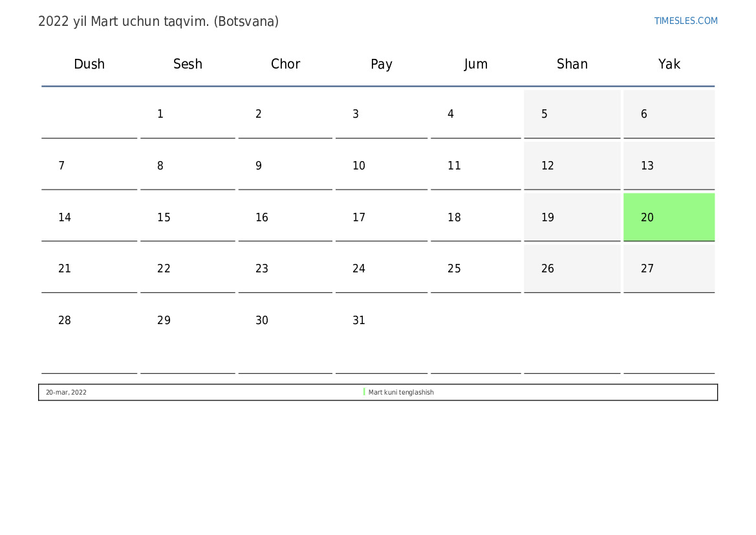
Task: Click the Mart kuni tenglashish legend text
Action: [401, 393]
